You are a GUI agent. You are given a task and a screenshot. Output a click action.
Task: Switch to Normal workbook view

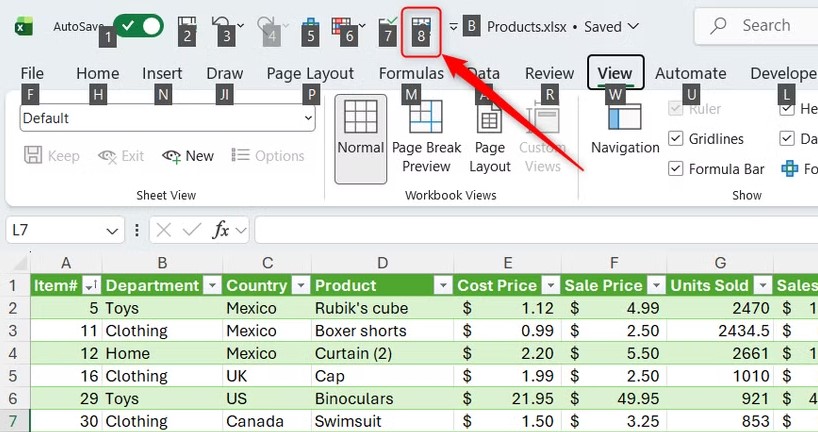pos(360,139)
